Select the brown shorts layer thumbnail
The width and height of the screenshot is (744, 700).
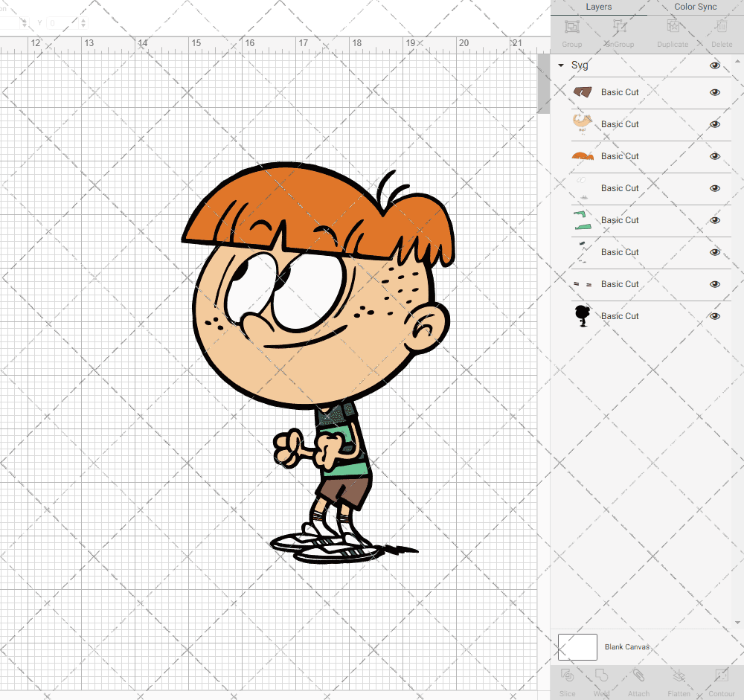click(583, 92)
